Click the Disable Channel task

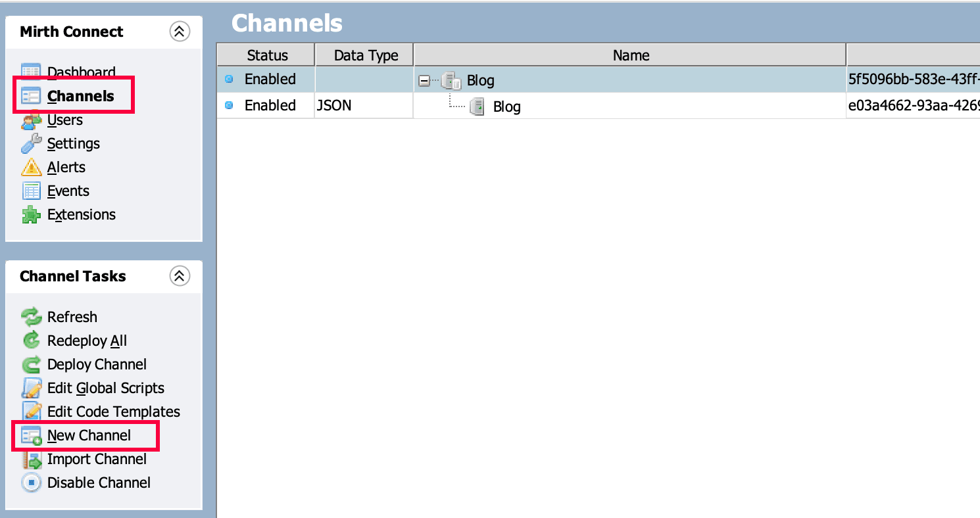tap(99, 483)
